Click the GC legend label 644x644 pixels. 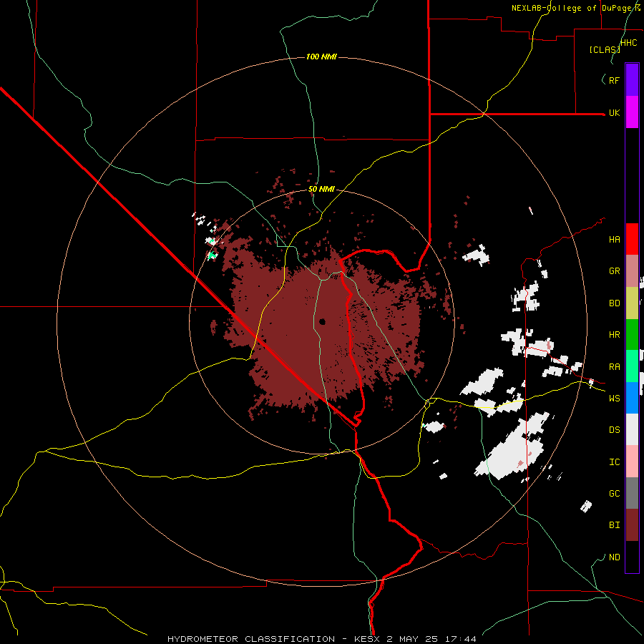tap(614, 494)
